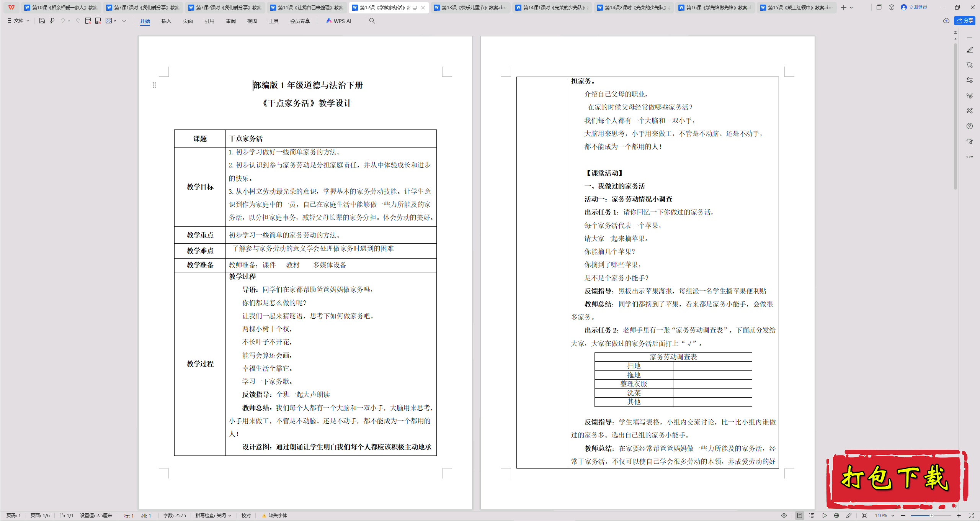
Task: Open the 会员专享 ribbon tab
Action: click(x=300, y=21)
